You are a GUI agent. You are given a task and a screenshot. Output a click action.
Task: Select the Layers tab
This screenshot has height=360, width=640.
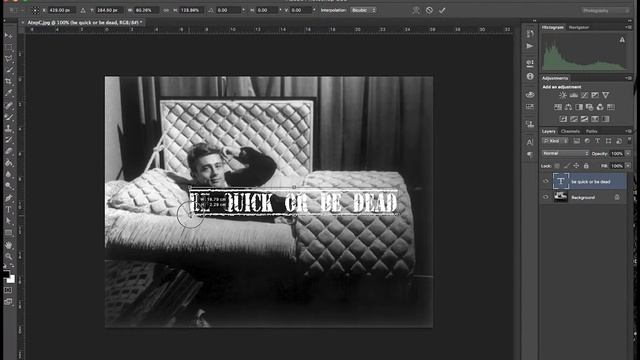[549, 131]
